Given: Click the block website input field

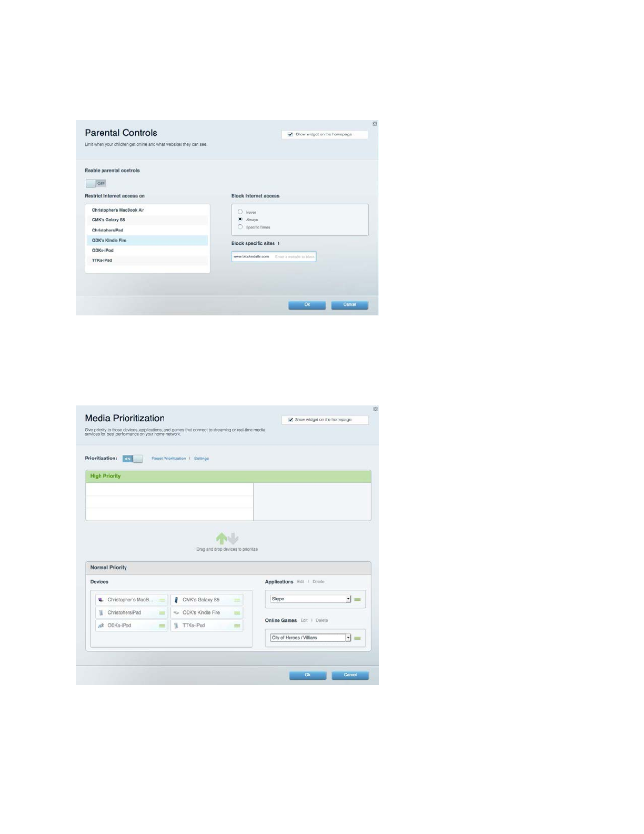Looking at the screenshot, I should point(294,257).
